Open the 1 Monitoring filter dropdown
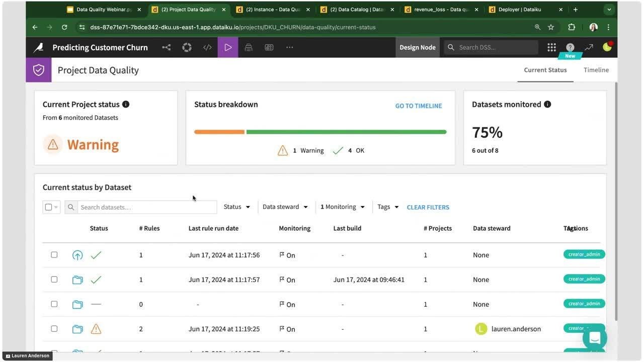644x362 pixels. pyautogui.click(x=343, y=207)
